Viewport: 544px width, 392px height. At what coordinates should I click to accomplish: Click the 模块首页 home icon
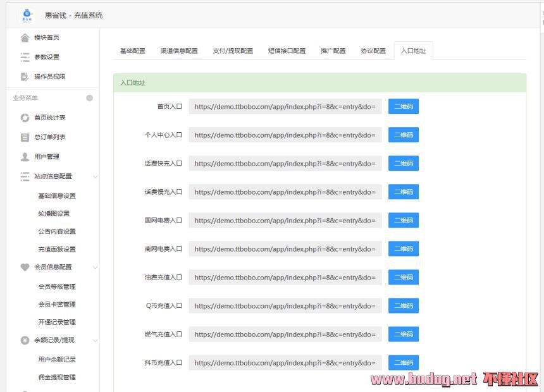click(x=25, y=38)
